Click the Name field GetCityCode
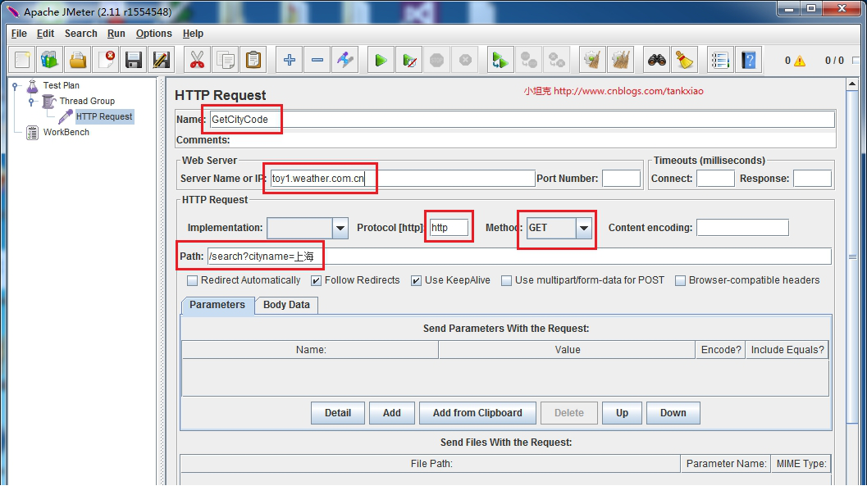This screenshot has width=867, height=504. pyautogui.click(x=522, y=120)
